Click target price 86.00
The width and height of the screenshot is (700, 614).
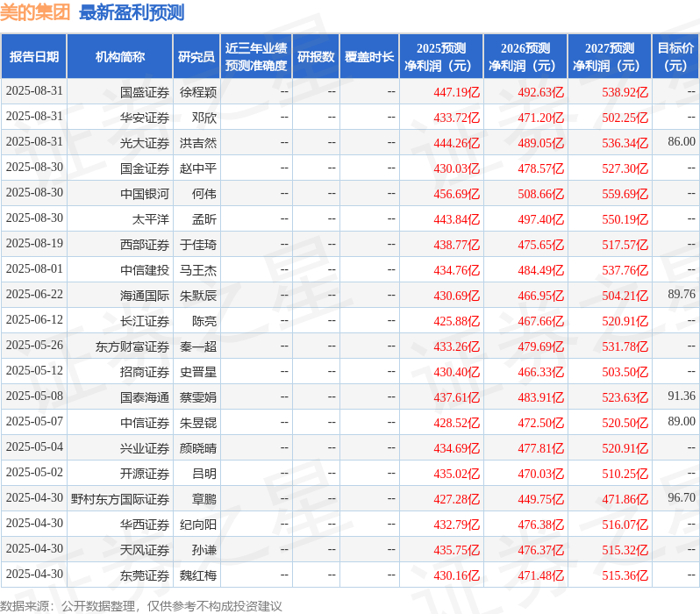[682, 141]
